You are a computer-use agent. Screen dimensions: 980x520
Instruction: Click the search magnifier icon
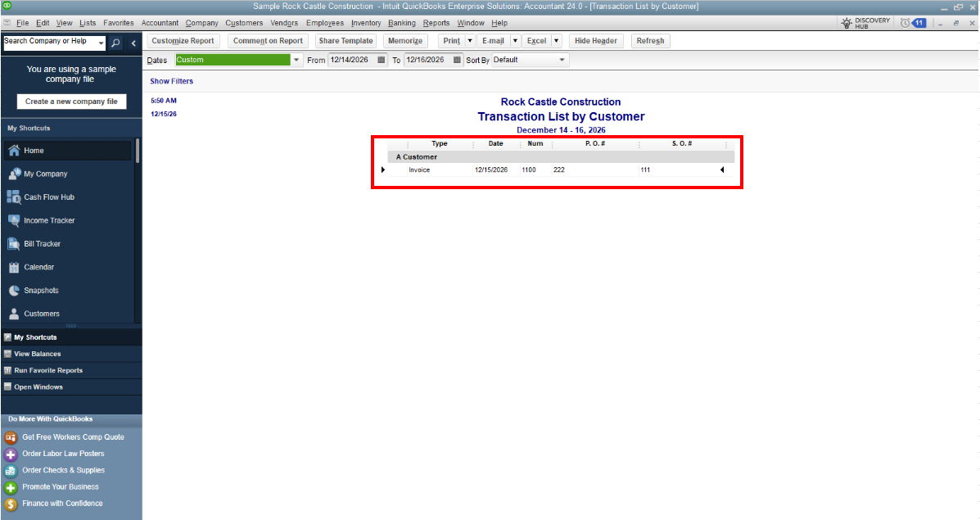tap(115, 43)
